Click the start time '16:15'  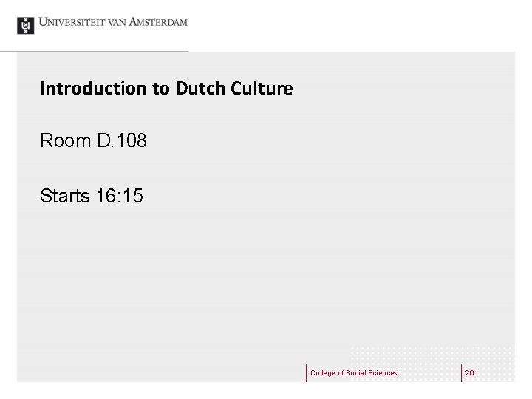pos(120,196)
